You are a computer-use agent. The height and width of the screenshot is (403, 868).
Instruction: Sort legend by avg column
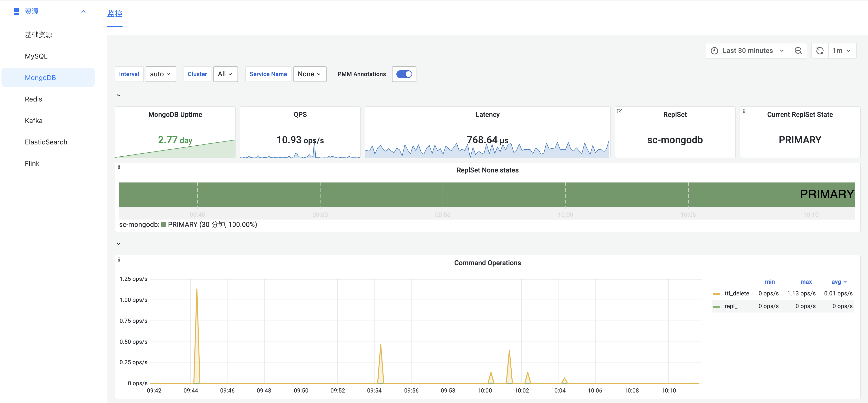(x=839, y=282)
